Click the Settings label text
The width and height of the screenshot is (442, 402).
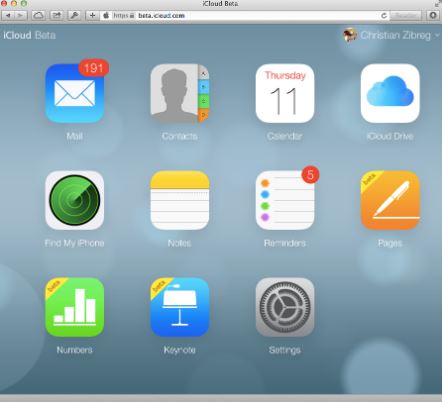coord(285,350)
